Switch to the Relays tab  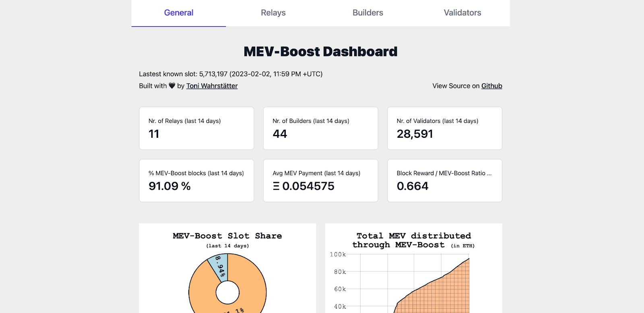pyautogui.click(x=273, y=12)
